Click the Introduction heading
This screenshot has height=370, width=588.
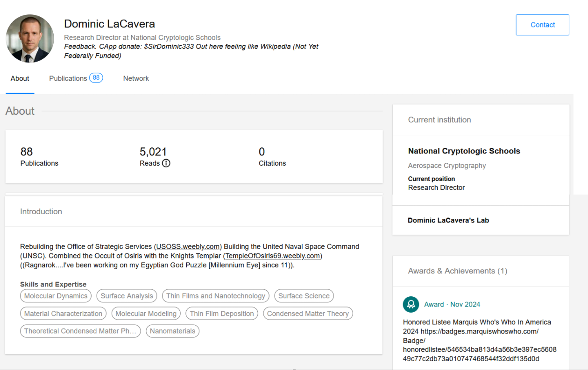41,211
